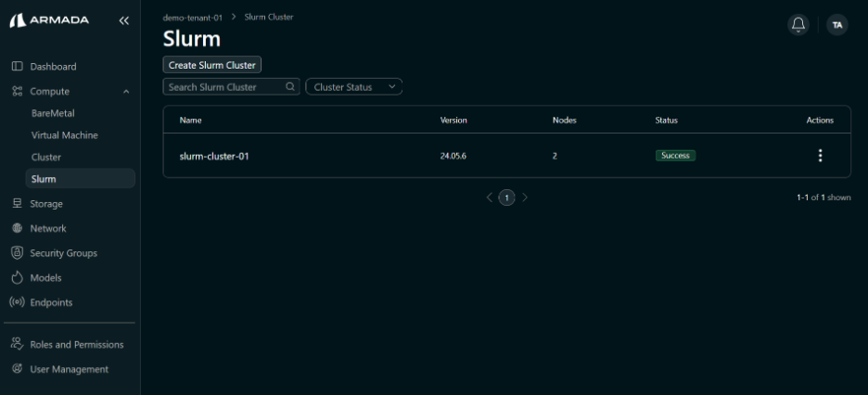The image size is (868, 395).
Task: Open notifications bell
Action: pos(798,25)
